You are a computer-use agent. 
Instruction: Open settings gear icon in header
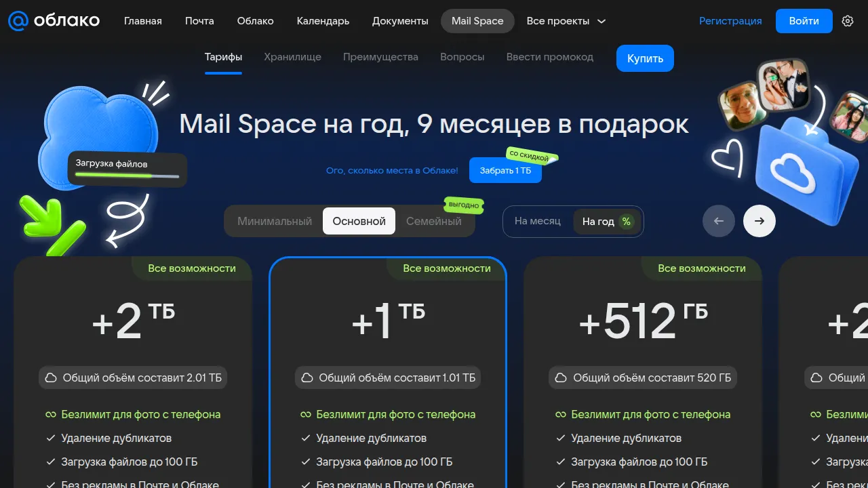coord(848,21)
